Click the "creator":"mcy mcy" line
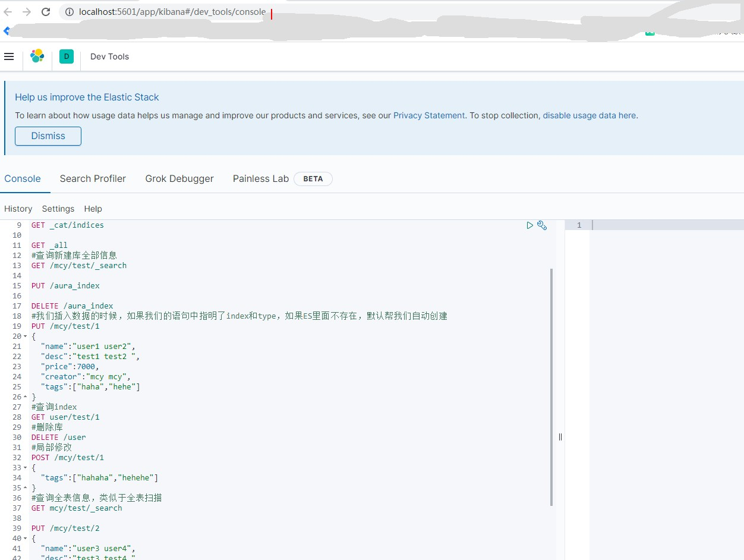The width and height of the screenshot is (744, 560). click(x=86, y=377)
